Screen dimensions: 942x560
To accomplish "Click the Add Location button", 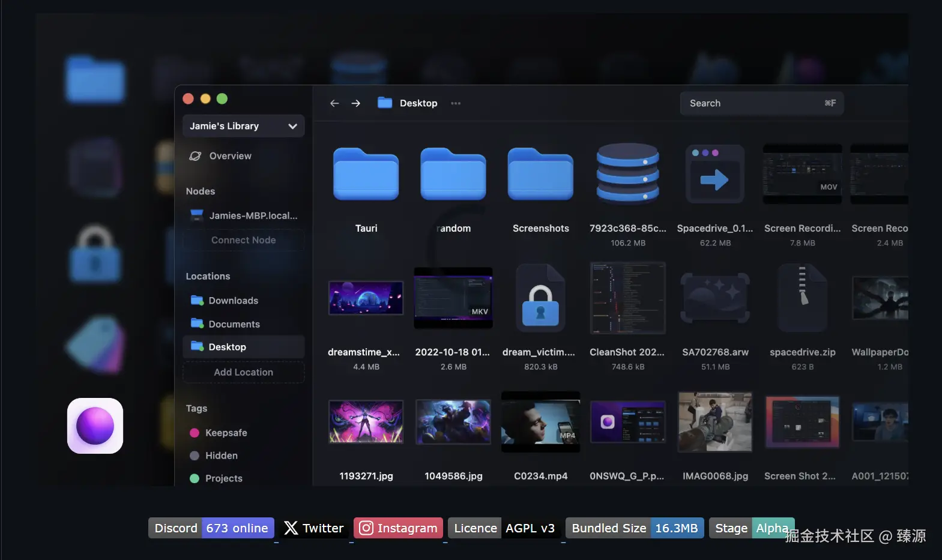I will click(x=243, y=372).
